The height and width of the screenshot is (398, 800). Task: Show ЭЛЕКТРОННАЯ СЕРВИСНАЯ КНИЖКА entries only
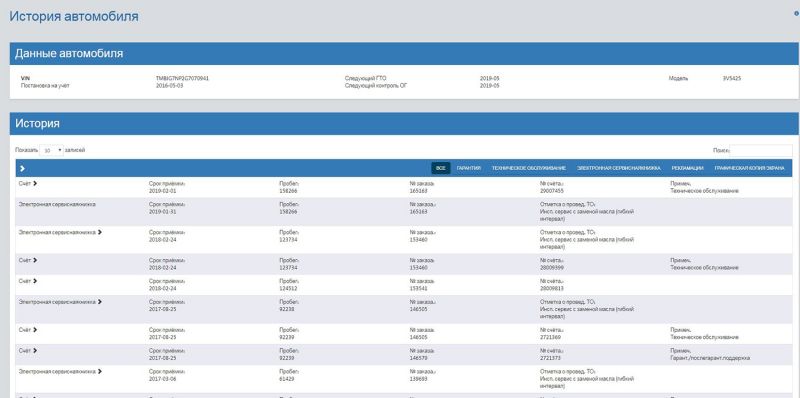[619, 168]
